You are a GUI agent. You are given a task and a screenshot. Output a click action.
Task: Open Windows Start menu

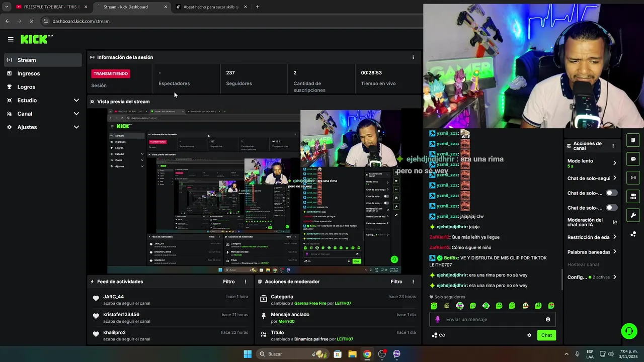[248, 354]
